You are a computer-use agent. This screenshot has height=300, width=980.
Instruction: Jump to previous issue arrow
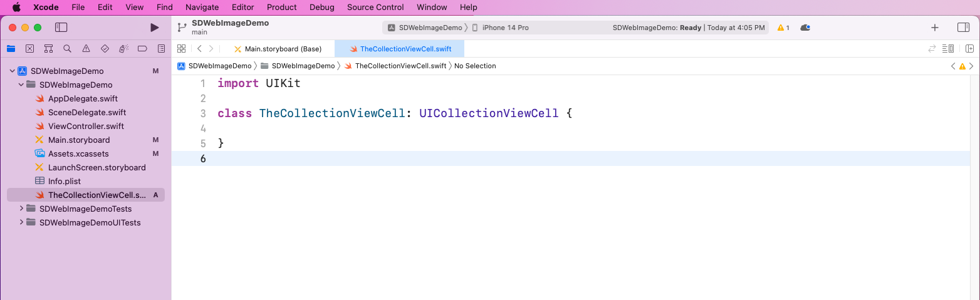(x=953, y=66)
